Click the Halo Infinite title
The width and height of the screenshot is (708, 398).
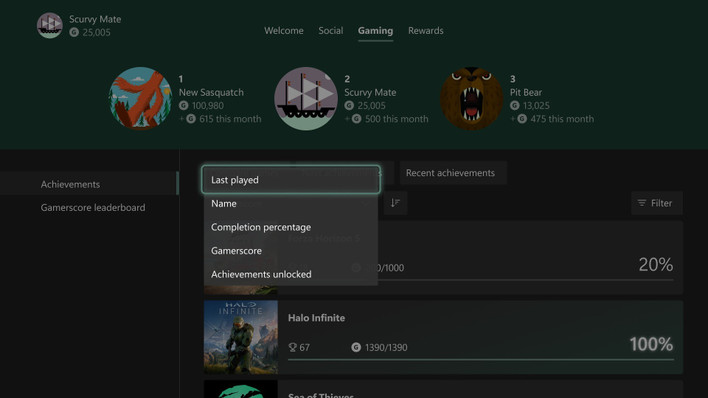click(317, 318)
